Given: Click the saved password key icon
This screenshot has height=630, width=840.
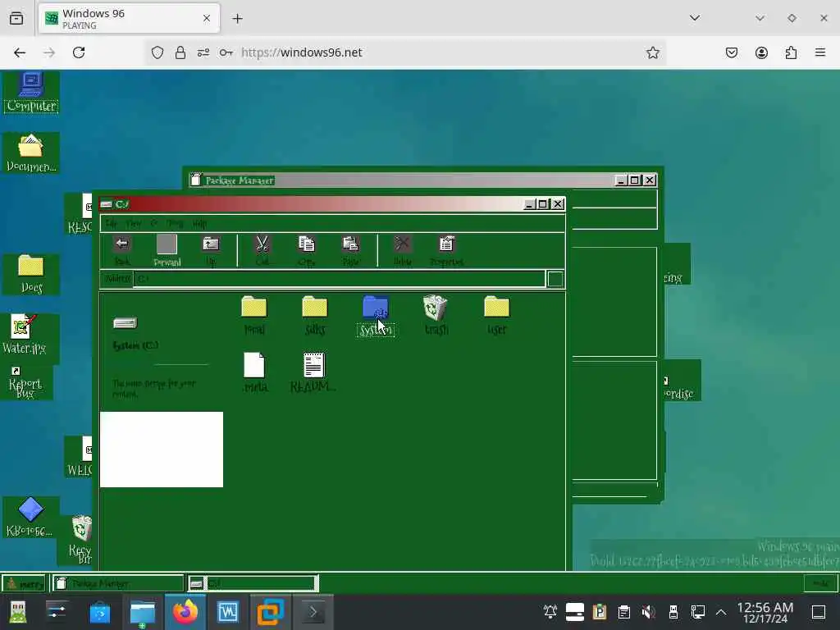Looking at the screenshot, I should point(226,52).
